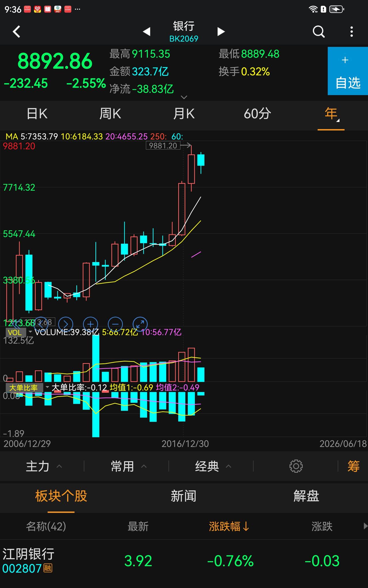This screenshot has width=368, height=588.
Task: Tap the VOLUME:39.38亿 readout
Action: pyautogui.click(x=67, y=332)
